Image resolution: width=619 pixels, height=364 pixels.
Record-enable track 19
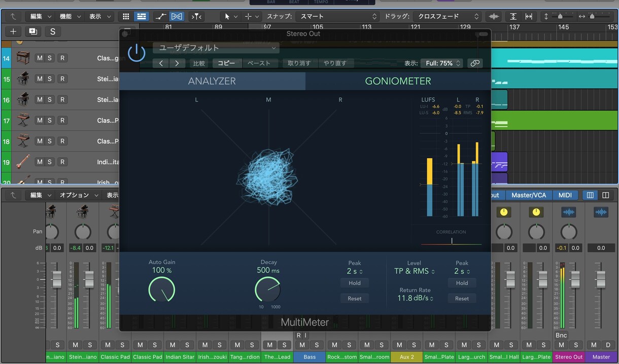pyautogui.click(x=62, y=162)
